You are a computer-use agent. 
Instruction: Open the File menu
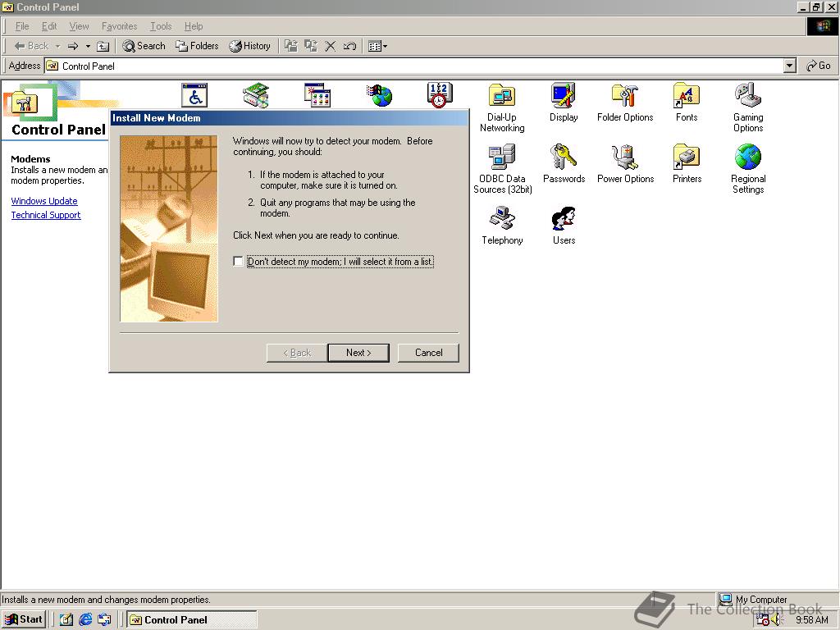click(x=22, y=26)
